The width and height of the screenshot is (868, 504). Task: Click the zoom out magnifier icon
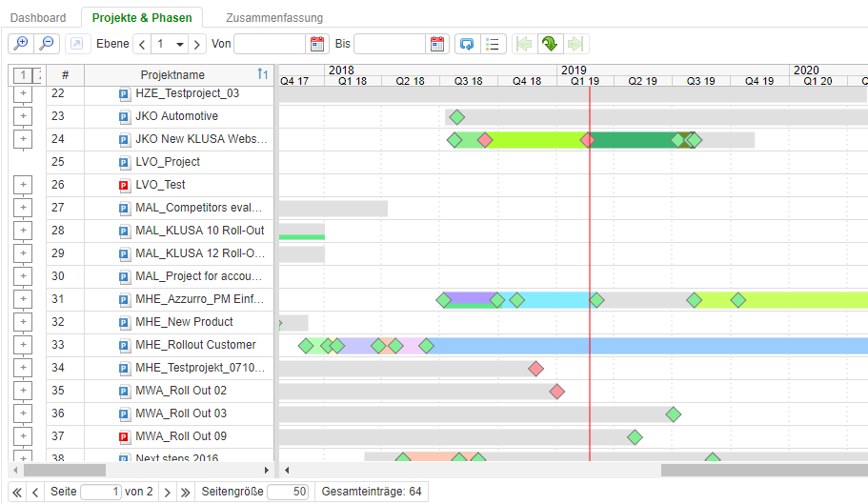46,44
